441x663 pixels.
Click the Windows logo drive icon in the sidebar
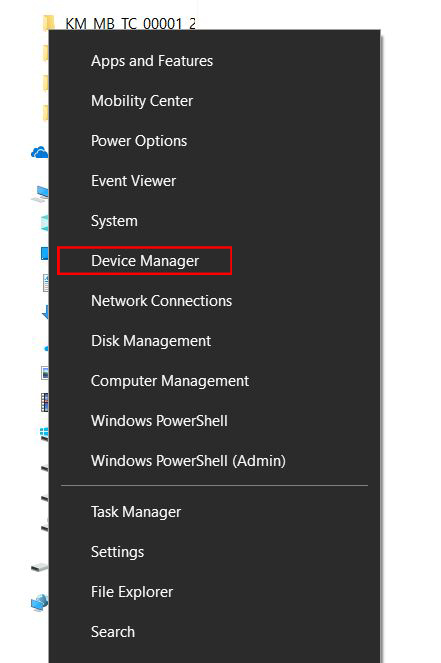[x=44, y=433]
